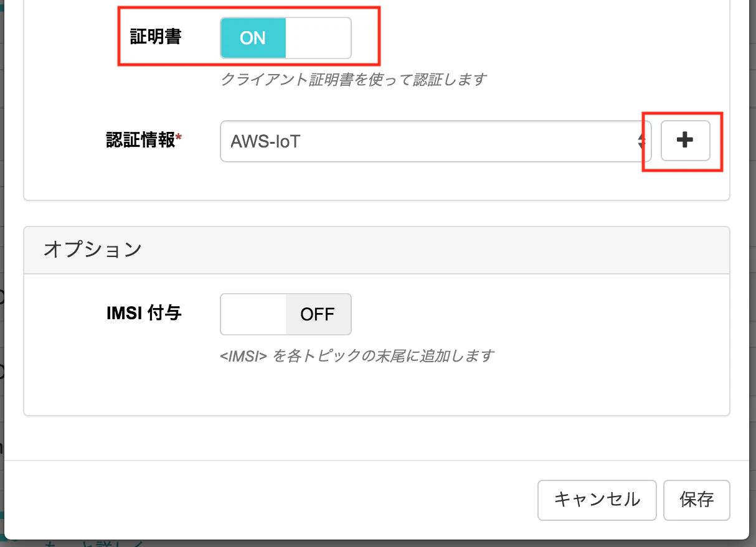
Task: Enable the IMSI 付与 toggle switch
Action: (285, 314)
